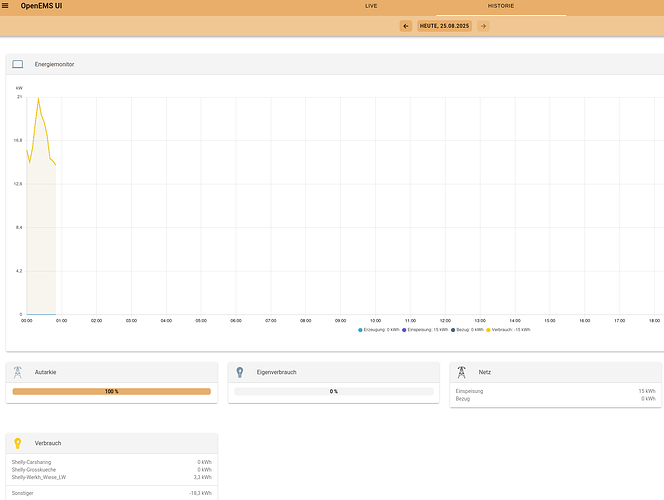Open the Netz card header
The height and width of the screenshot is (500, 664).
[x=556, y=372]
